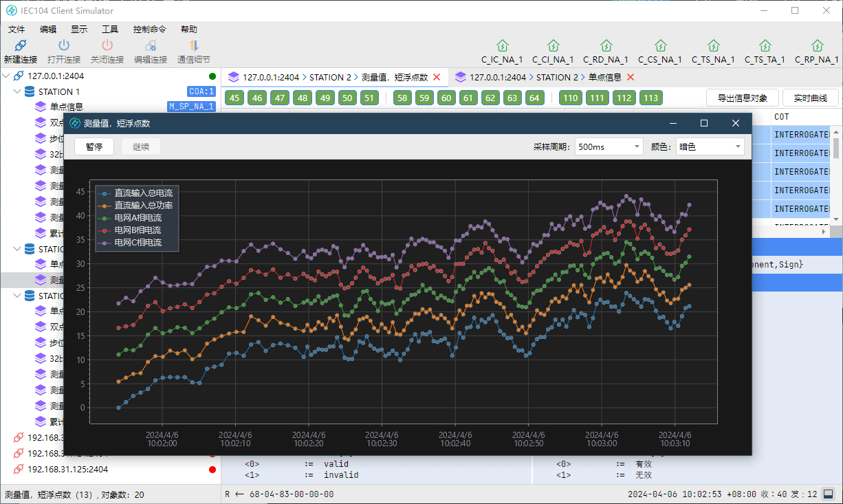Screen dimensions: 843x504
Task: Send the C_IC_NA_1 interrogation command
Action: (x=502, y=46)
